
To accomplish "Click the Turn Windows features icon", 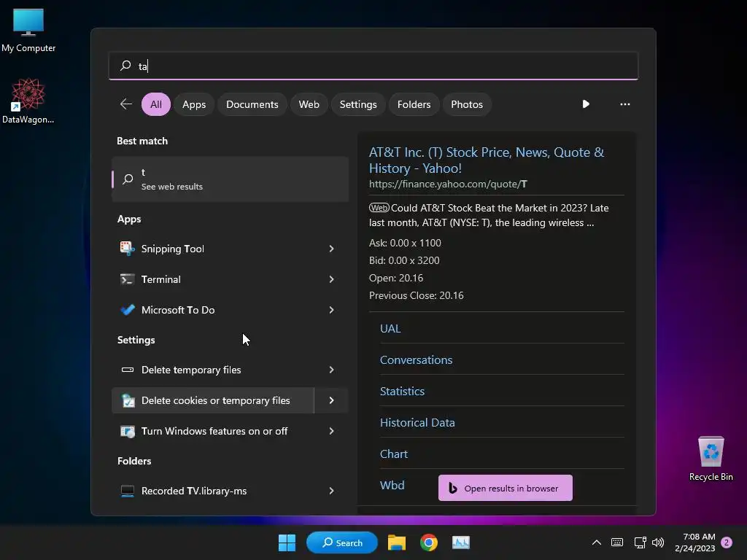I will pos(127,431).
